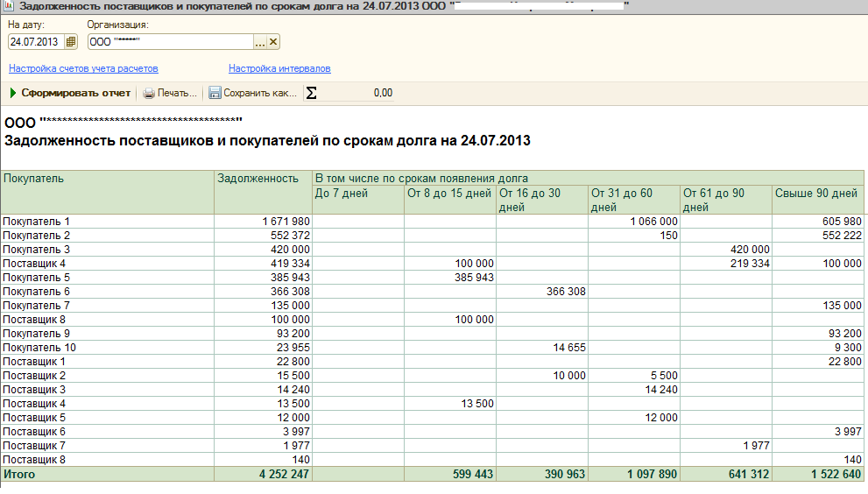
Task: Select the Поставщик 1 row name
Action: click(34, 362)
